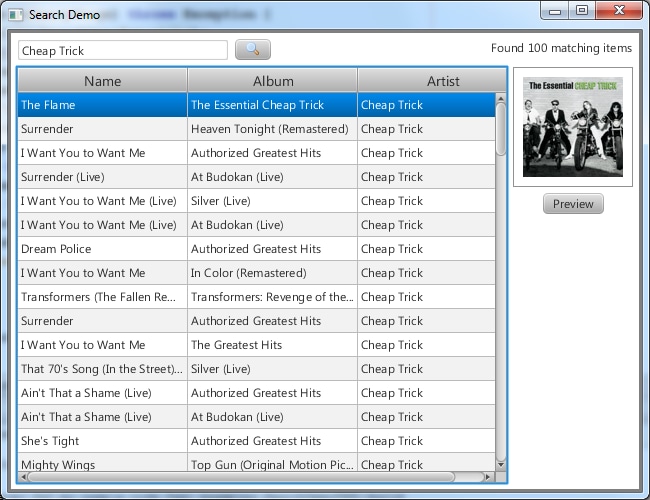Minimize the Search Demo window

tap(555, 11)
